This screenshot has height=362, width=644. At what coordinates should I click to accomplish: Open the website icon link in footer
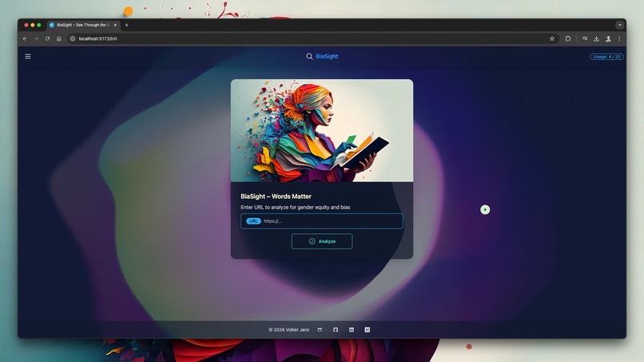[320, 329]
